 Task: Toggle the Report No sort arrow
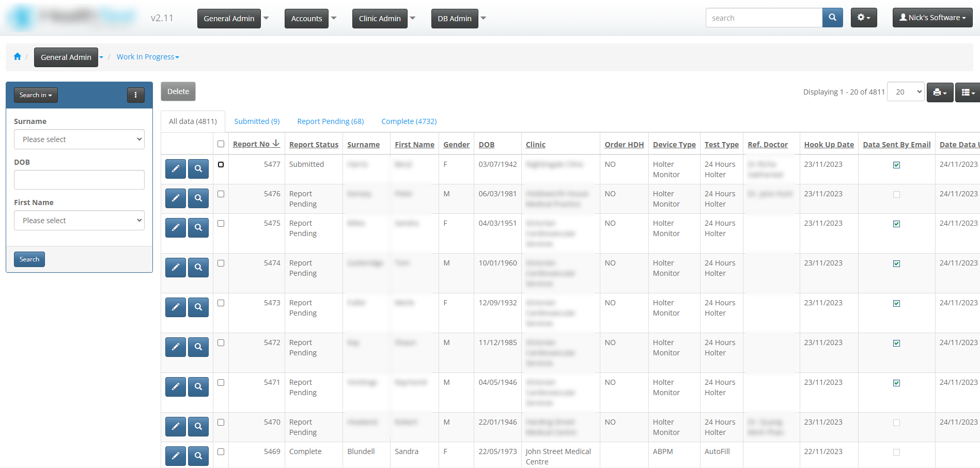click(x=277, y=143)
